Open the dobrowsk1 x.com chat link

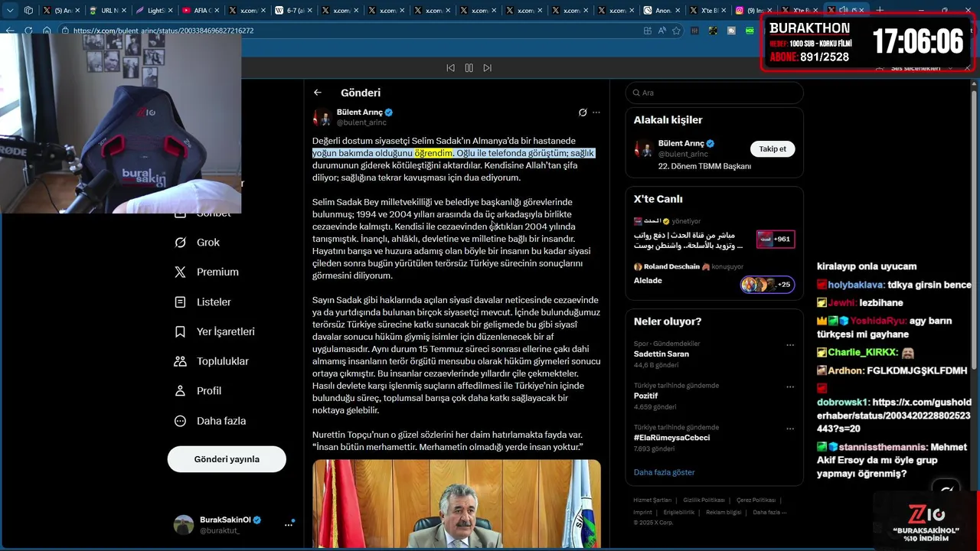tap(893, 416)
